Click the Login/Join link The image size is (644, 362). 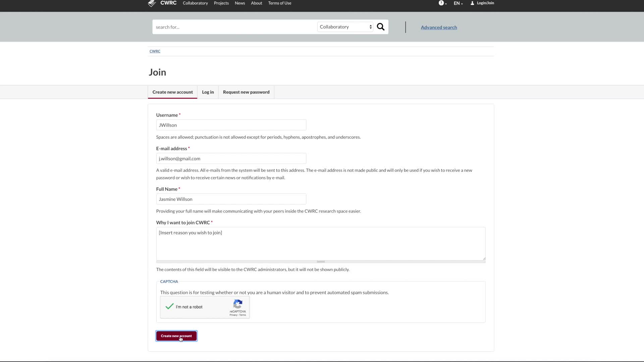[x=482, y=3]
